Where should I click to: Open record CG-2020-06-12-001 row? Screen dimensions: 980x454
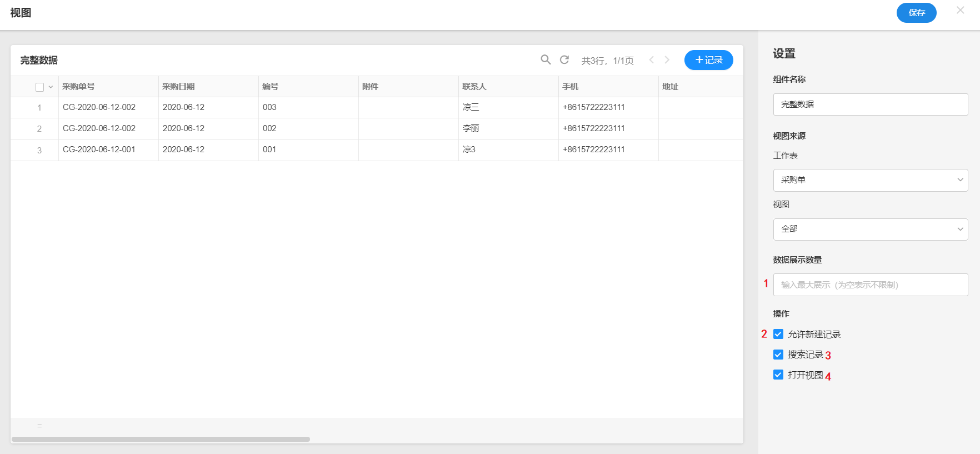point(99,149)
